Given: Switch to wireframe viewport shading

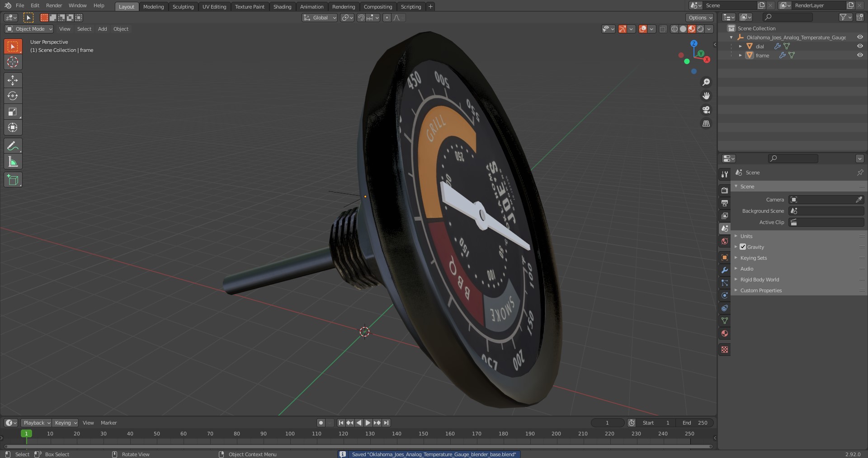Looking at the screenshot, I should click(x=675, y=29).
